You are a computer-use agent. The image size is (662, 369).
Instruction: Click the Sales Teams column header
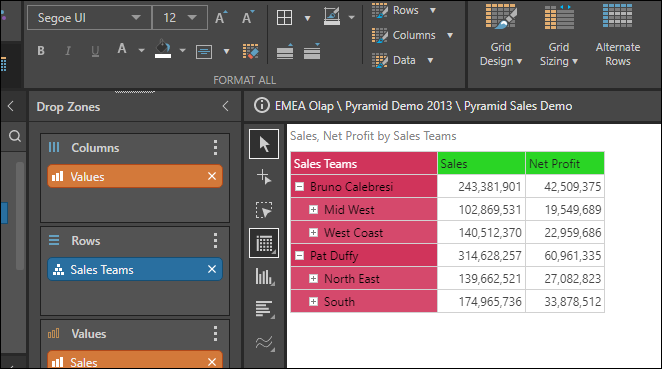point(364,163)
